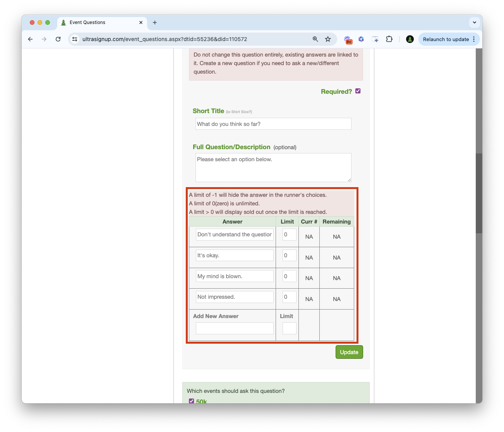Viewport: 504px width, 432px height.
Task: Click the Short Title input field
Action: (x=273, y=124)
